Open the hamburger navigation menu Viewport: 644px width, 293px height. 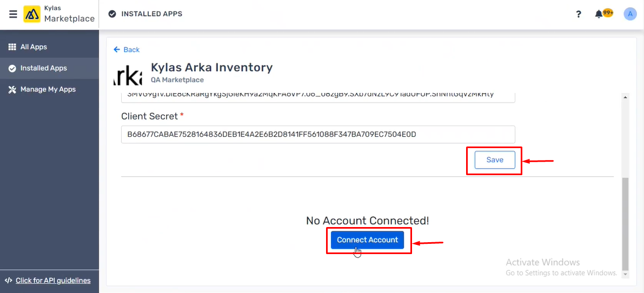(x=13, y=15)
